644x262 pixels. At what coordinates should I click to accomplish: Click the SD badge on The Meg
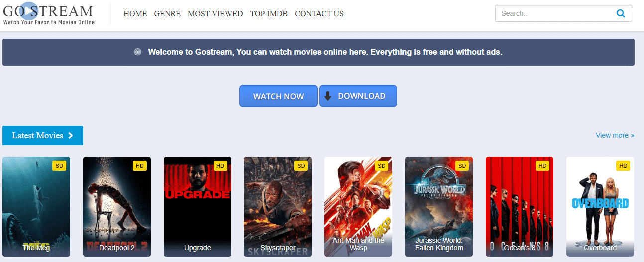click(x=59, y=166)
